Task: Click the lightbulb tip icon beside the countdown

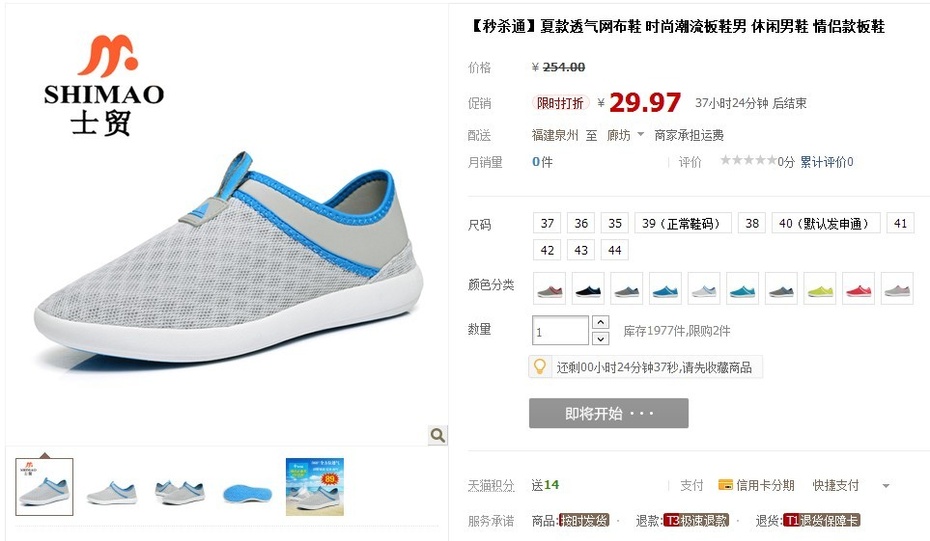Action: [540, 367]
